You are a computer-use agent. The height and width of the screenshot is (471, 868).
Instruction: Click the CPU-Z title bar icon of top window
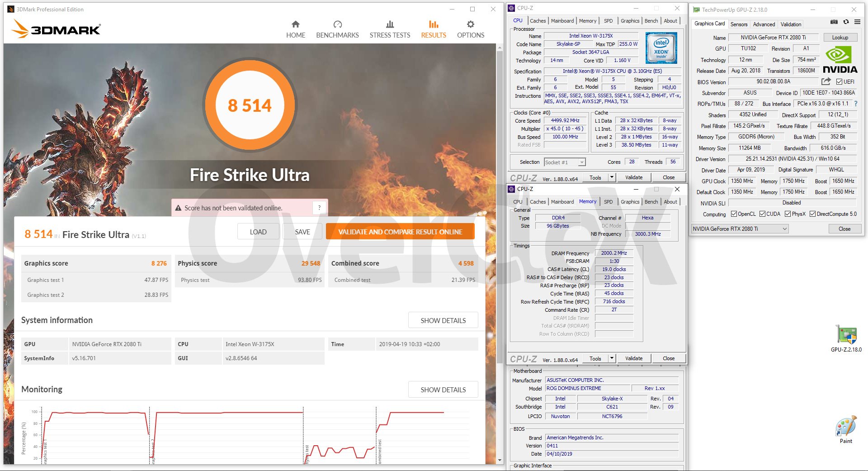tap(511, 8)
